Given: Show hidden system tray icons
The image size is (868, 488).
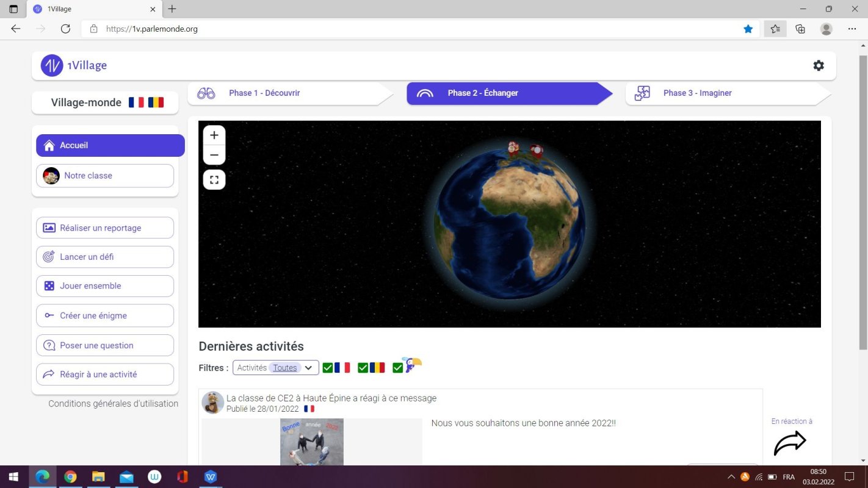Looking at the screenshot, I should click(x=731, y=476).
